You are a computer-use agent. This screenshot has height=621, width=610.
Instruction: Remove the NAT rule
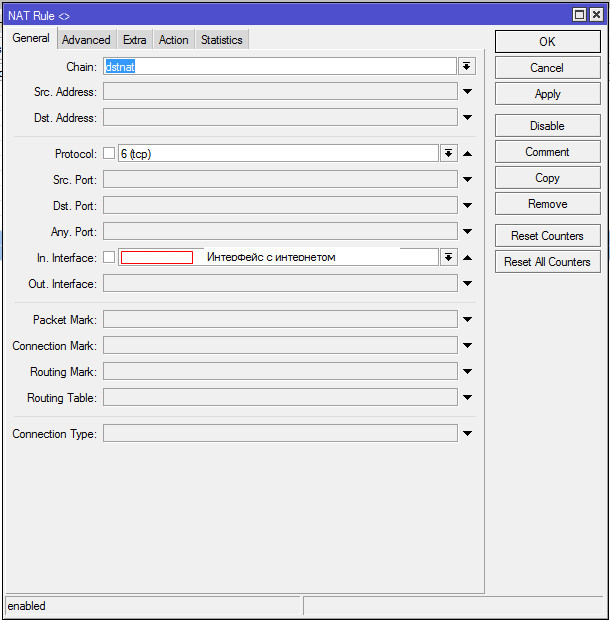pyautogui.click(x=547, y=204)
